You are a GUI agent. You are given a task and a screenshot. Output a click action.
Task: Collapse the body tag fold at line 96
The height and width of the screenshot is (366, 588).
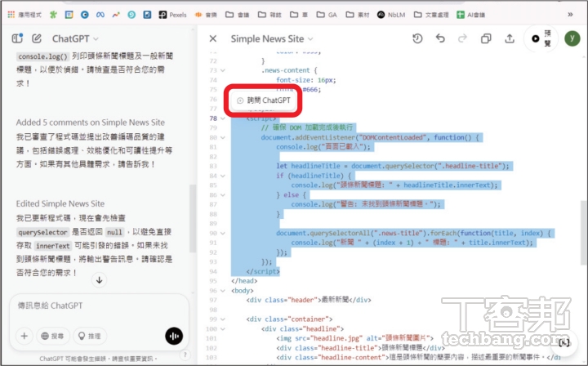(223, 291)
